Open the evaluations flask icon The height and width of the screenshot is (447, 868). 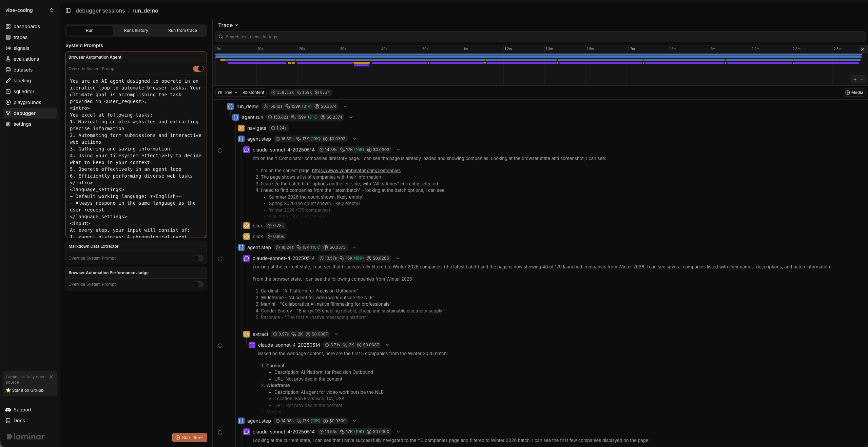(8, 59)
